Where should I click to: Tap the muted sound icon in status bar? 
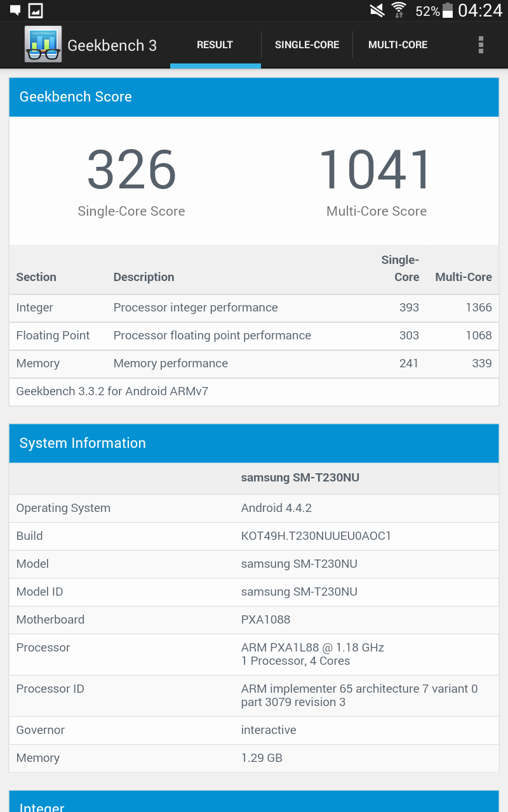[377, 10]
